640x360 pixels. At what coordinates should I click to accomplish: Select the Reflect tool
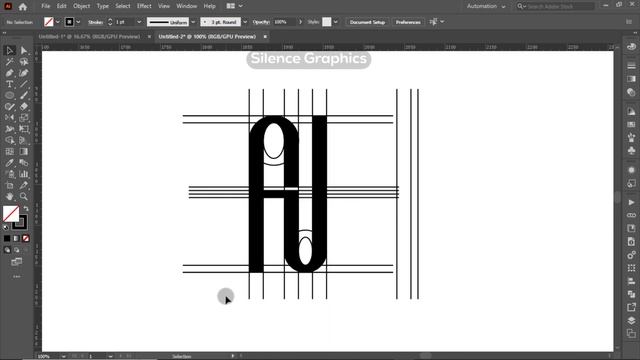point(10,118)
